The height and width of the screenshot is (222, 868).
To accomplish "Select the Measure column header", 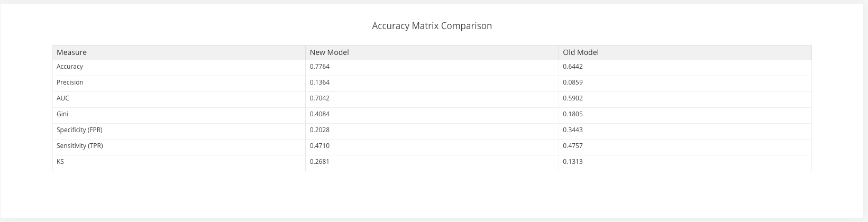I will point(71,52).
